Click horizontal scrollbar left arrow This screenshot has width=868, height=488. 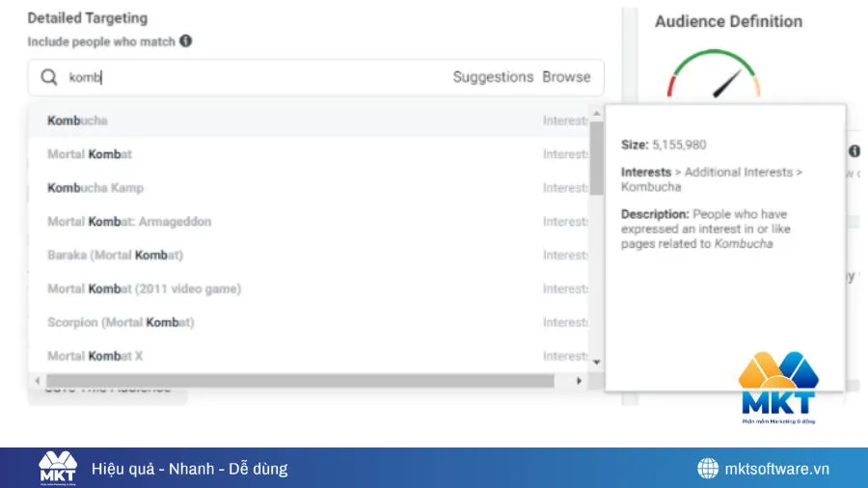[37, 381]
